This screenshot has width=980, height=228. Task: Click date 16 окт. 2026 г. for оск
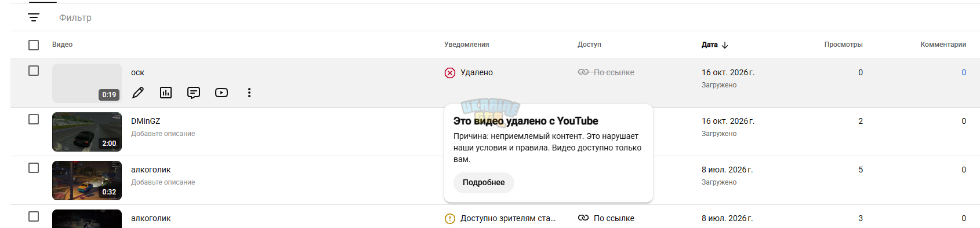[728, 72]
